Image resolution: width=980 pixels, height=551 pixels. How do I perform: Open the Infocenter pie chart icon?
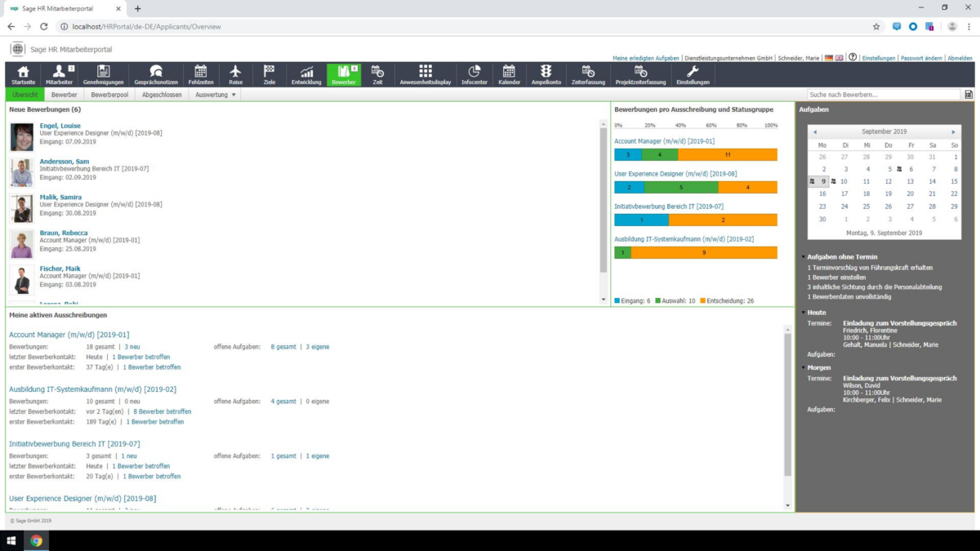pyautogui.click(x=474, y=74)
